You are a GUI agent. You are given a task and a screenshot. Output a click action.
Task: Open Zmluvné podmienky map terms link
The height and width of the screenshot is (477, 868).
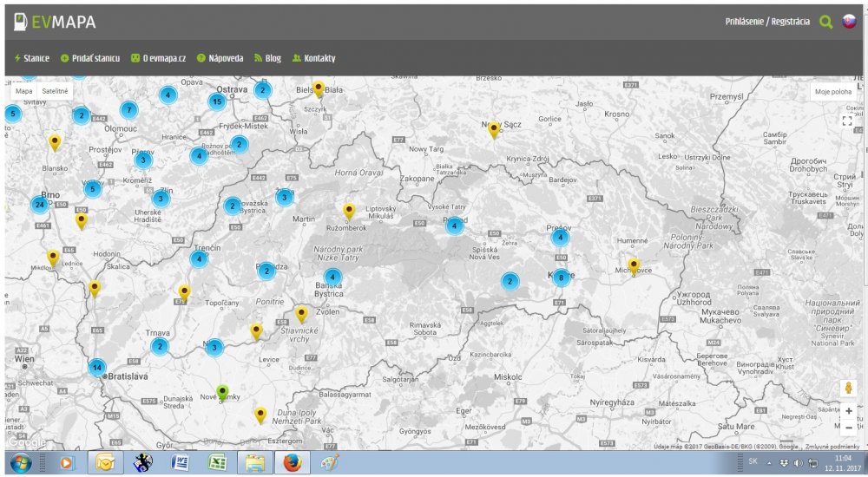coord(833,447)
